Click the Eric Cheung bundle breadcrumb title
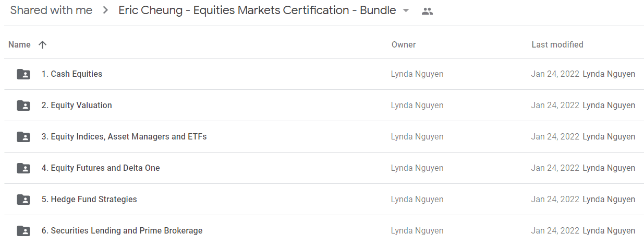The width and height of the screenshot is (644, 245). coord(257,10)
